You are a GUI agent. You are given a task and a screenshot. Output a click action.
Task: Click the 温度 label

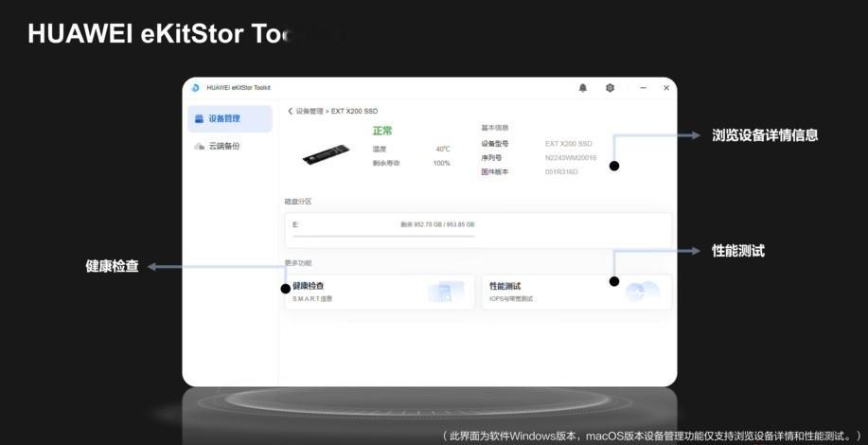point(380,149)
